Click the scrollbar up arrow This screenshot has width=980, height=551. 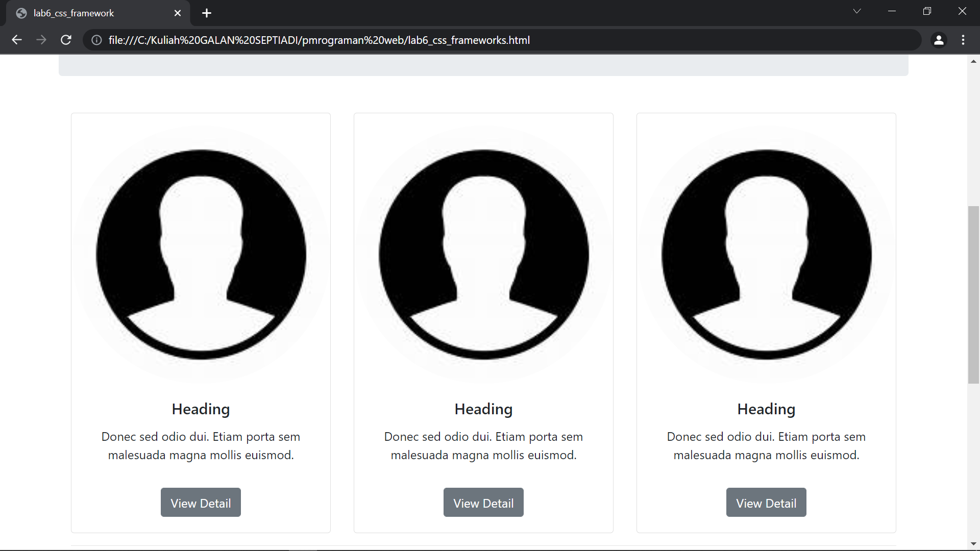[x=974, y=61]
